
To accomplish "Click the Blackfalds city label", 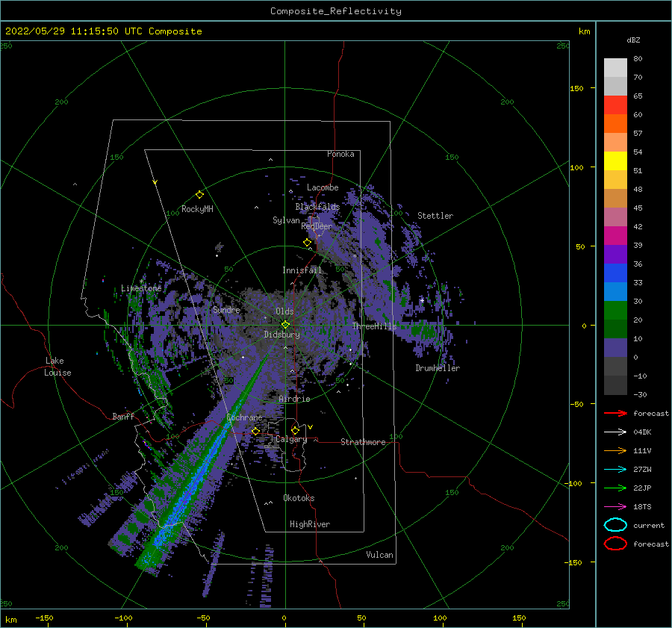I will tap(317, 207).
